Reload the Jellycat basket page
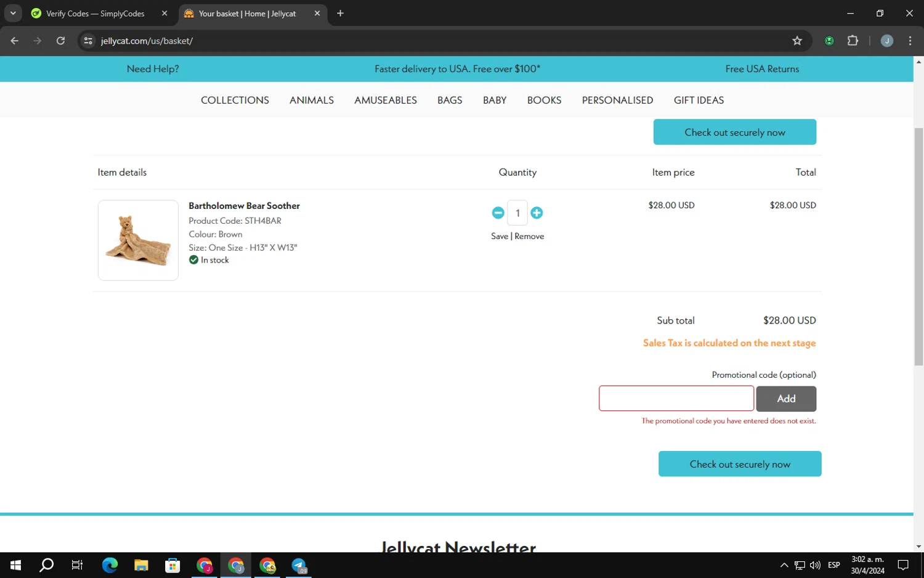The width and height of the screenshot is (924, 578). [60, 41]
